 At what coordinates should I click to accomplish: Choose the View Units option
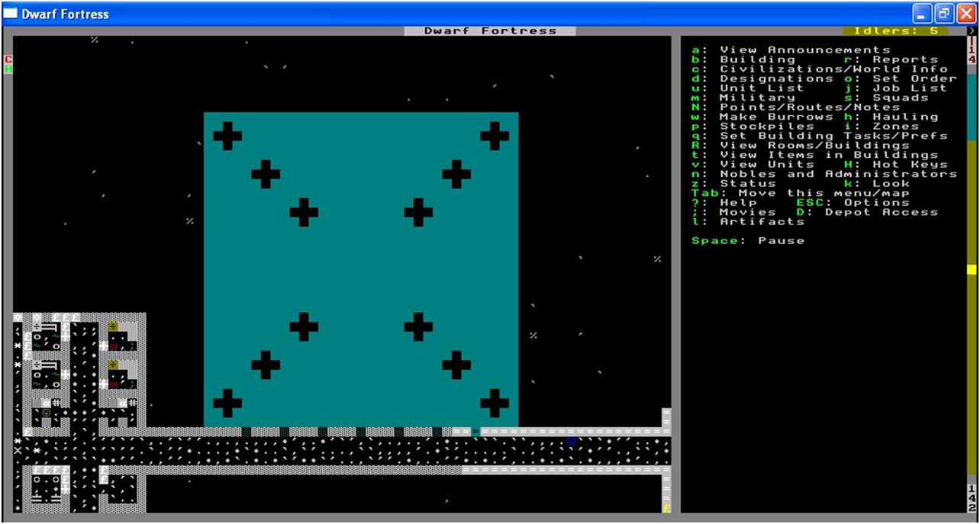753,164
